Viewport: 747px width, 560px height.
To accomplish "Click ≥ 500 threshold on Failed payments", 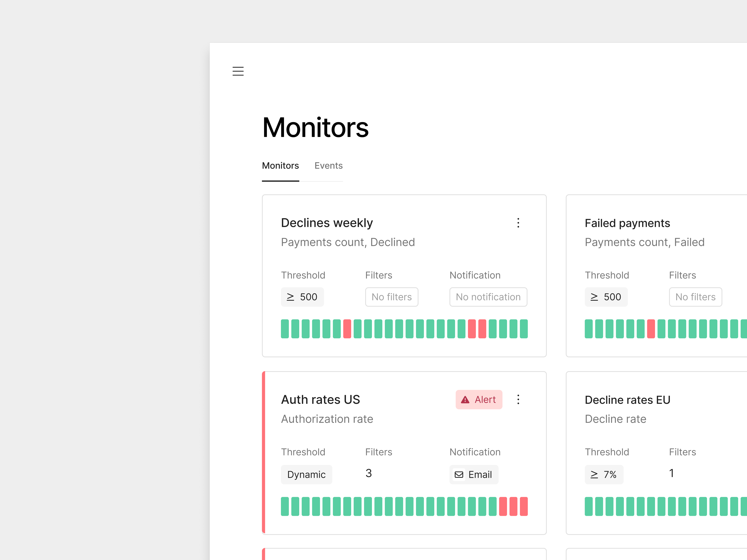I will pyautogui.click(x=606, y=297).
